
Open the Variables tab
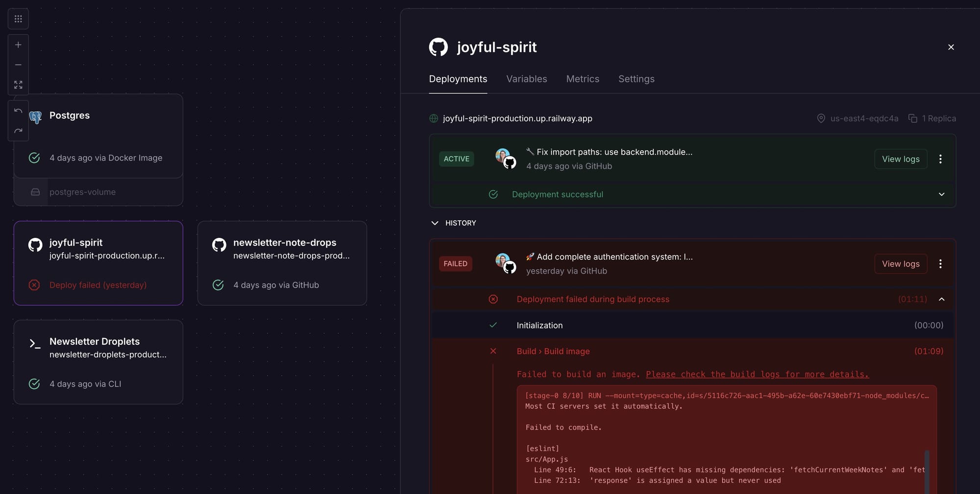click(527, 79)
